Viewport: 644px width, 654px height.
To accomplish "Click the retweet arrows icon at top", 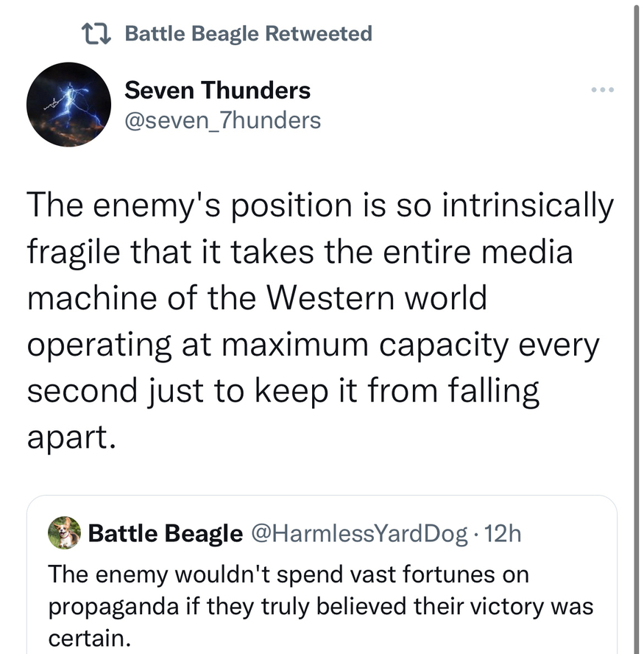I will [x=96, y=34].
